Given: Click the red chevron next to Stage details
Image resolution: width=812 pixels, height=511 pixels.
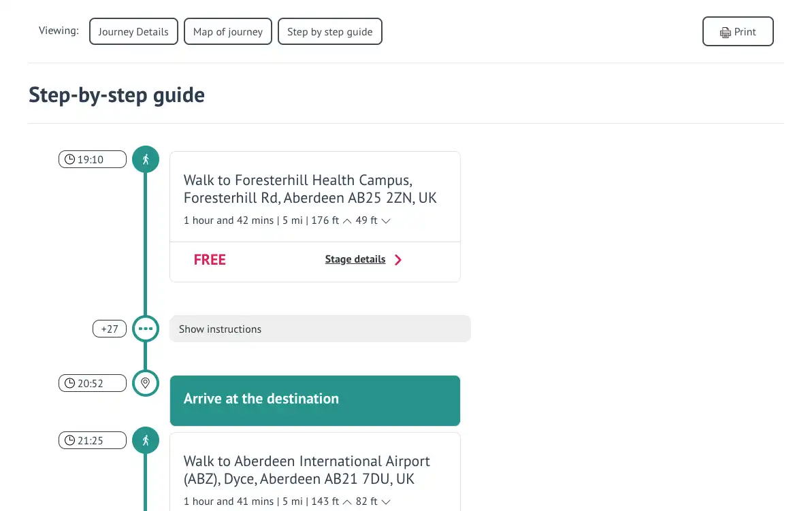Looking at the screenshot, I should click(x=397, y=260).
